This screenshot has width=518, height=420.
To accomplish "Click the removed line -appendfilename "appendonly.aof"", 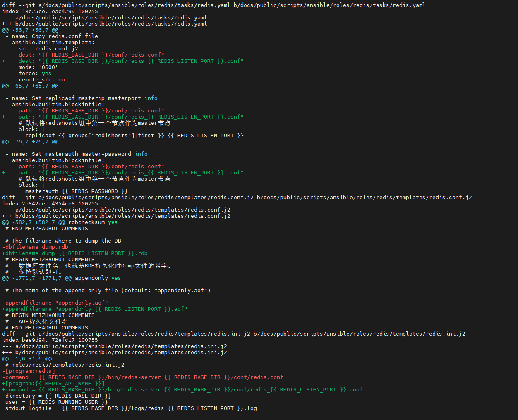I will point(55,303).
